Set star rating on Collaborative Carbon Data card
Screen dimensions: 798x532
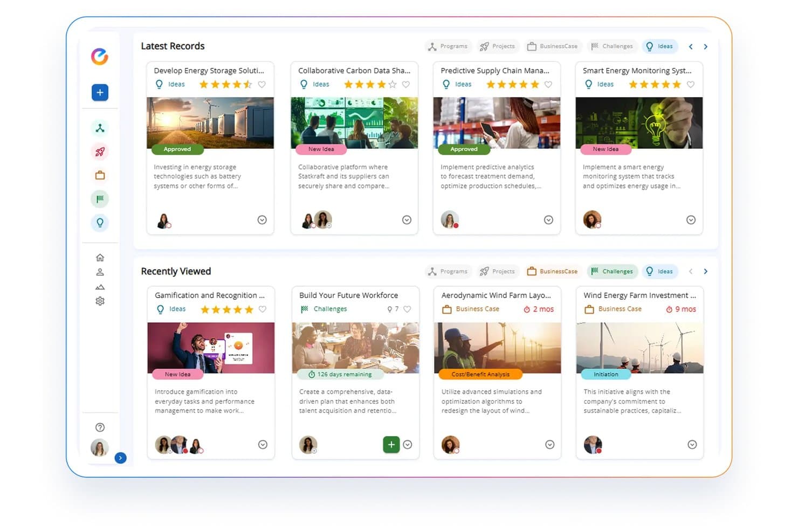point(370,85)
